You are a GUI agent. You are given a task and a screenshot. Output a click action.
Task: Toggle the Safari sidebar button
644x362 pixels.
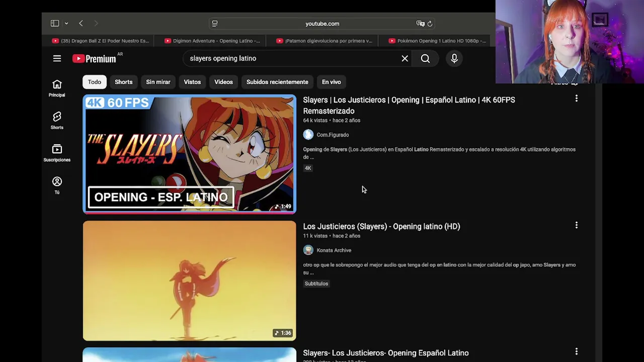coord(55,23)
